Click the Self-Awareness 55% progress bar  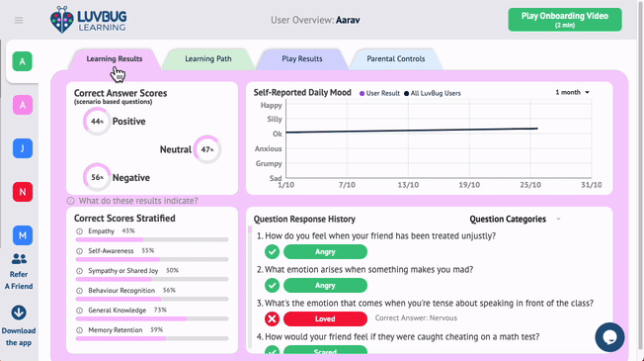point(152,259)
